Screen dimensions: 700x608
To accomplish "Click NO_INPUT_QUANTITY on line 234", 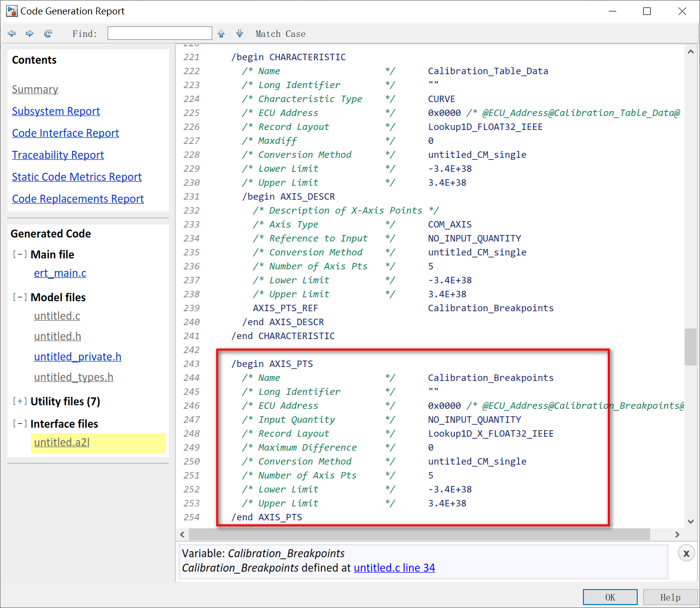I will [x=474, y=238].
